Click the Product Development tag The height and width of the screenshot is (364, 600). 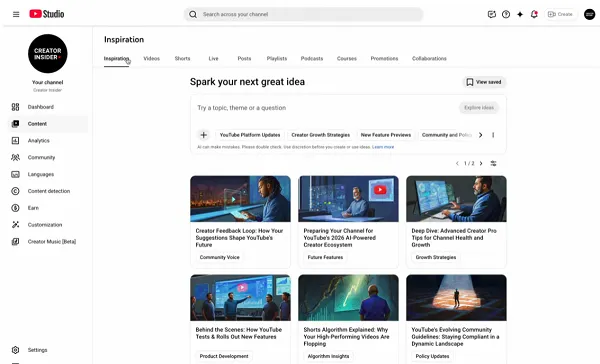click(224, 356)
